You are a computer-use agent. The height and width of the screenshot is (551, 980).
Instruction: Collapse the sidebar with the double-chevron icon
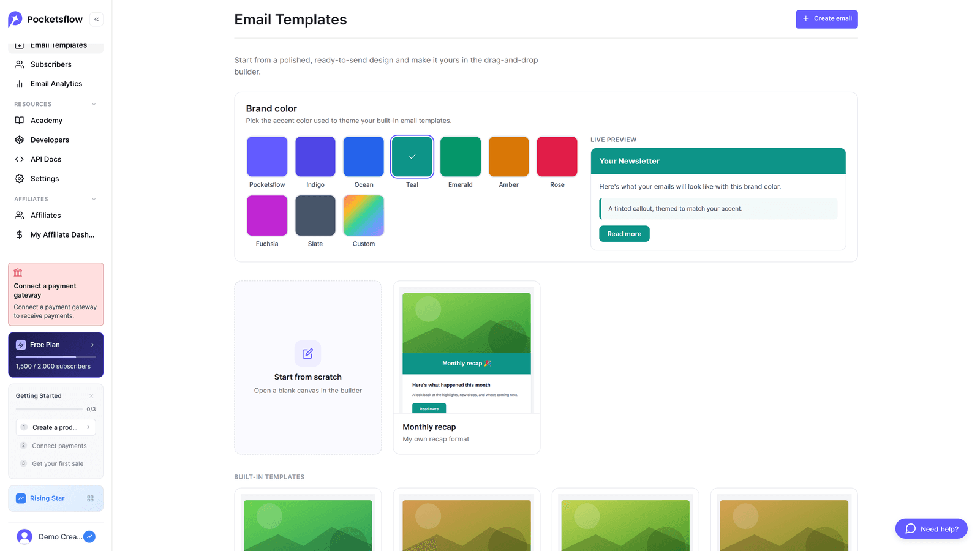tap(96, 20)
